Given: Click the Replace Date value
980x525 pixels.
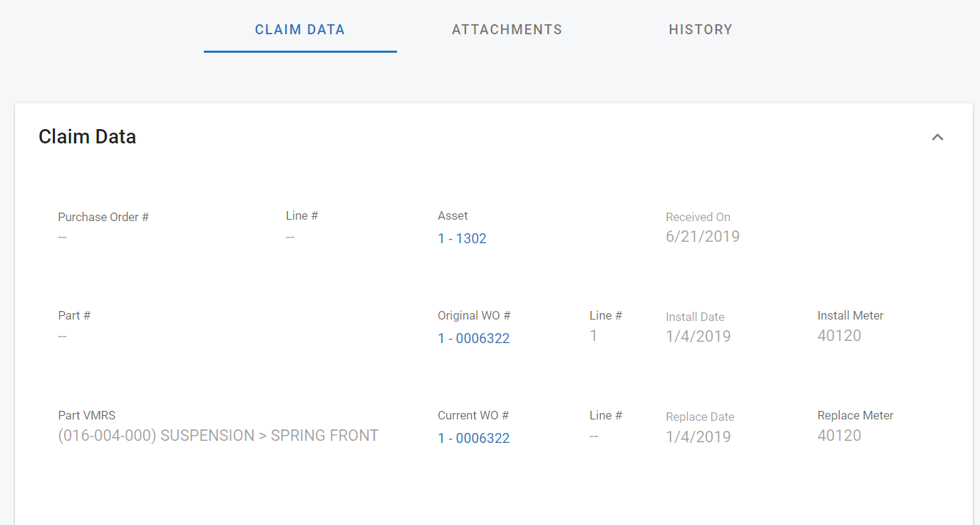Looking at the screenshot, I should (x=698, y=437).
